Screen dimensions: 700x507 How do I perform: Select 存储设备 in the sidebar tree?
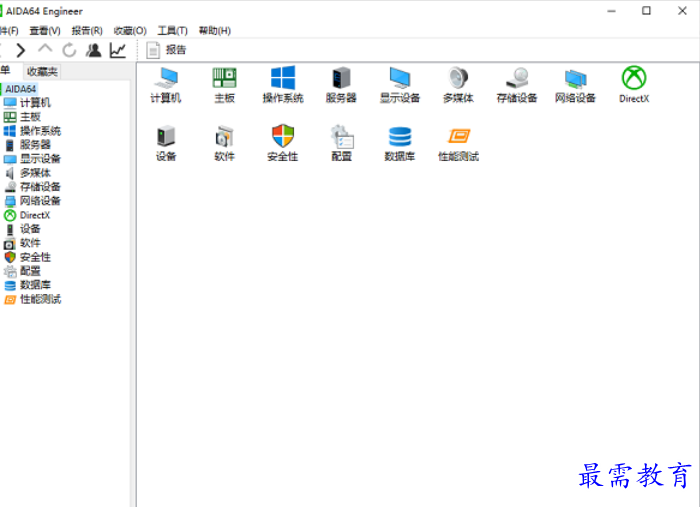coord(32,187)
